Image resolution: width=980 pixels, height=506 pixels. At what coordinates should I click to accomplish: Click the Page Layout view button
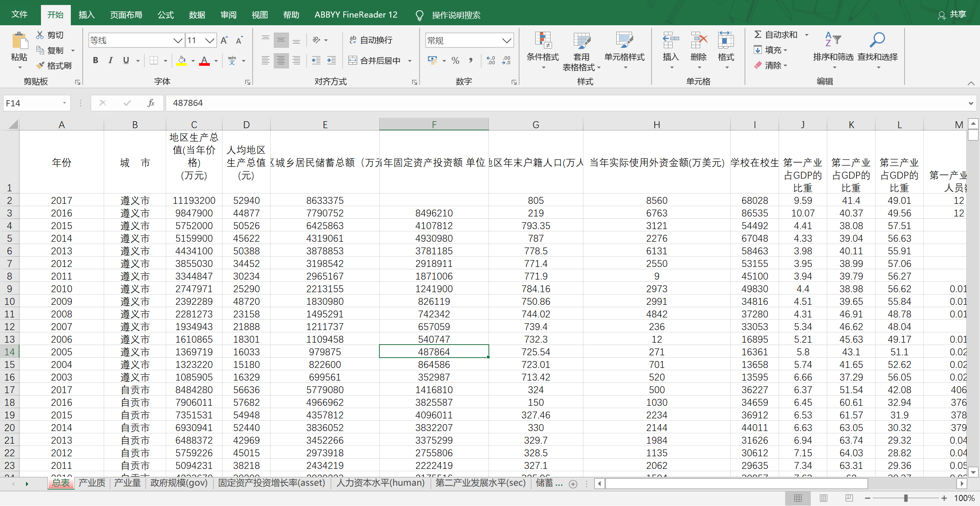click(x=823, y=498)
